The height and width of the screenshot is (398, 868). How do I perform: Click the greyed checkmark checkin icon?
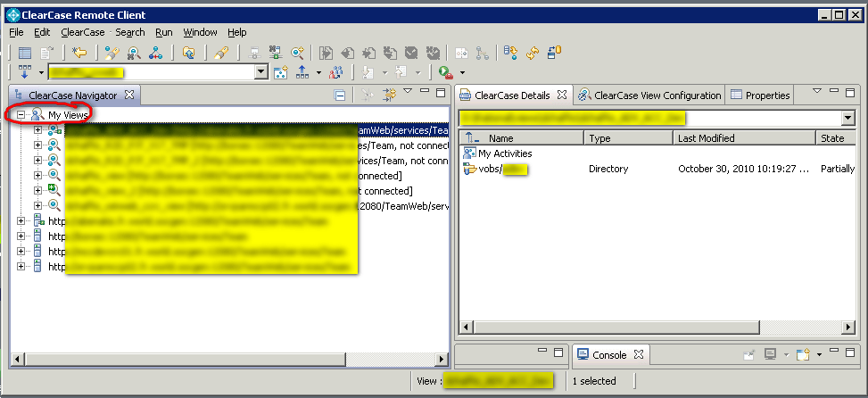coord(410,54)
